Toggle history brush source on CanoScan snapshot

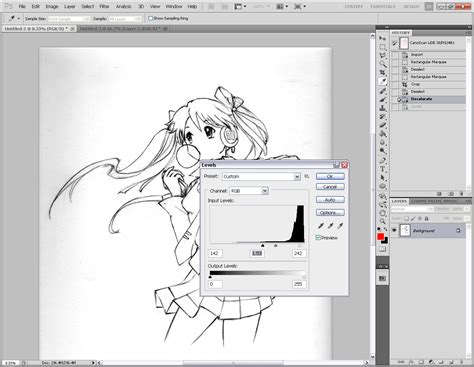(x=395, y=43)
